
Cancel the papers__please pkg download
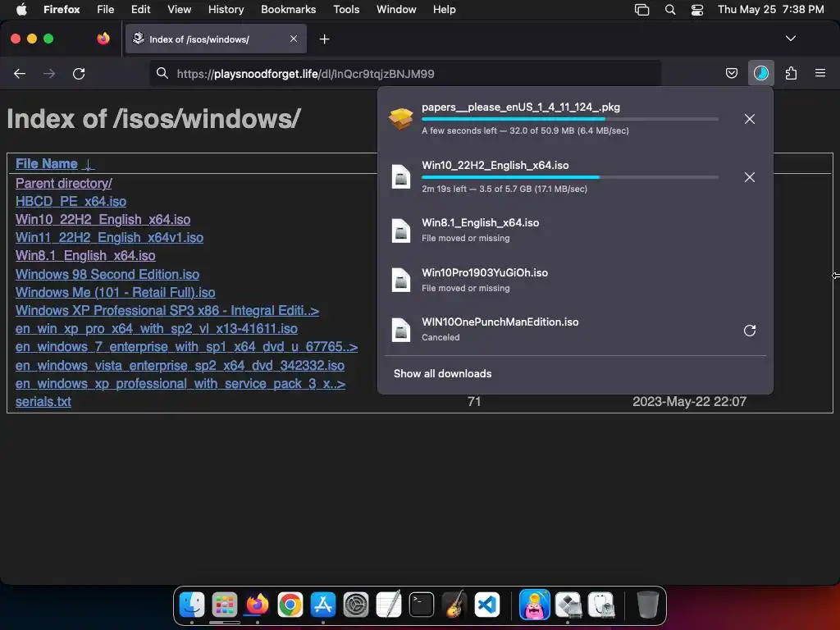750,119
